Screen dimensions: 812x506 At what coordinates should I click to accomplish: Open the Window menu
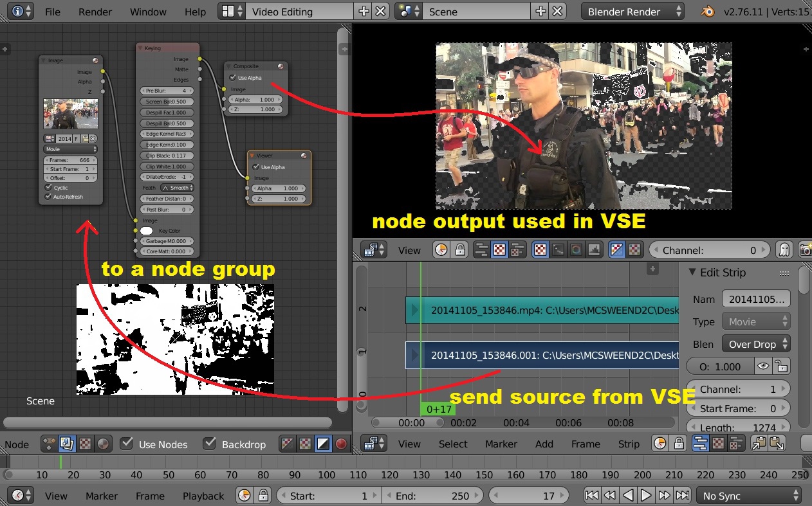(x=148, y=12)
